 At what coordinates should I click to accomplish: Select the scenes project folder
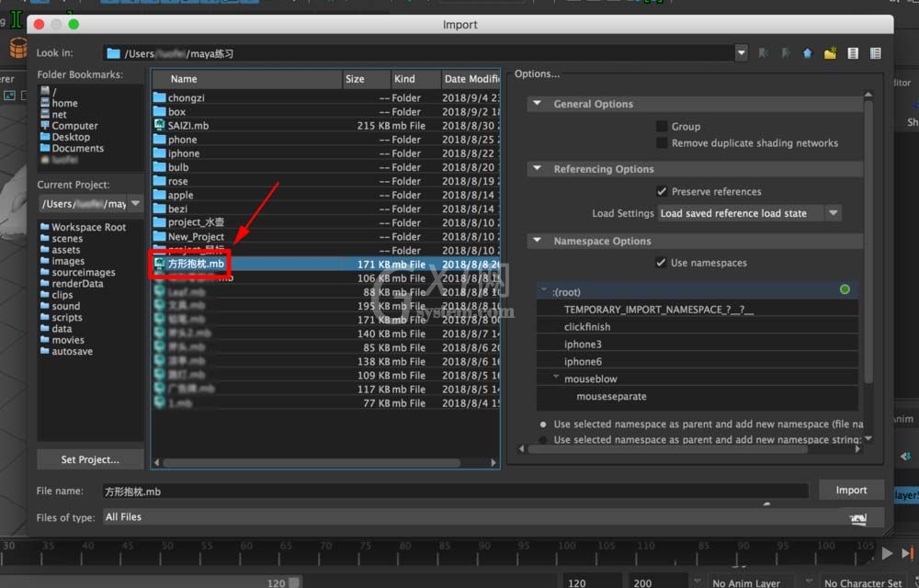pyautogui.click(x=62, y=238)
